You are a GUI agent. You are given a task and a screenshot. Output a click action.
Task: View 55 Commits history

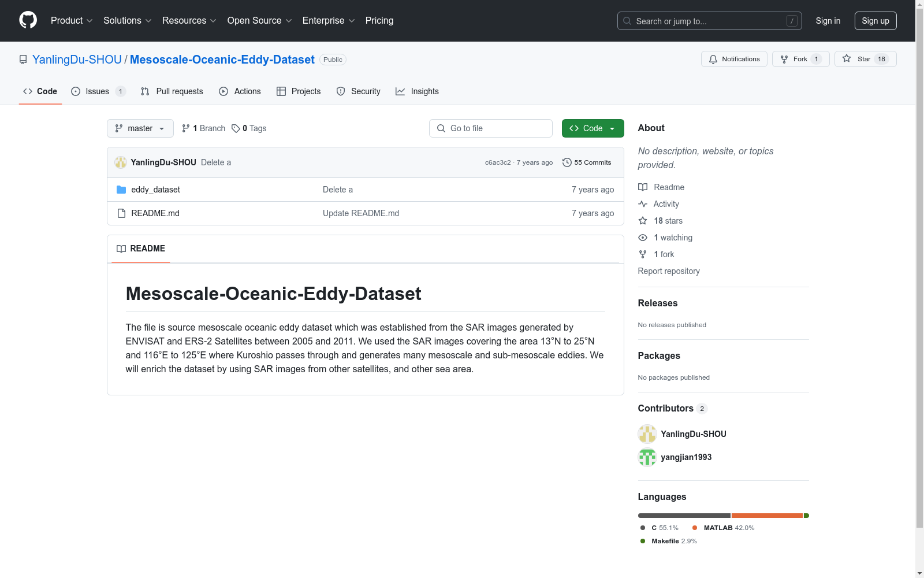coord(587,162)
